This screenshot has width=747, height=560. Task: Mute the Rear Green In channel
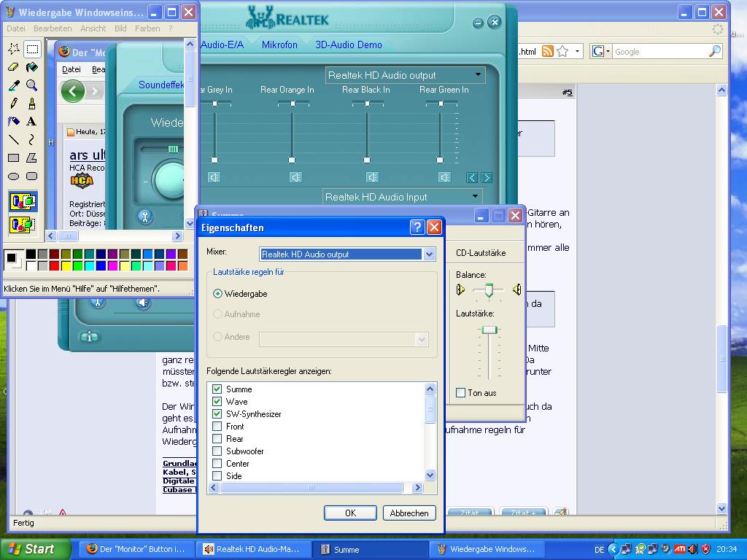pyautogui.click(x=444, y=178)
